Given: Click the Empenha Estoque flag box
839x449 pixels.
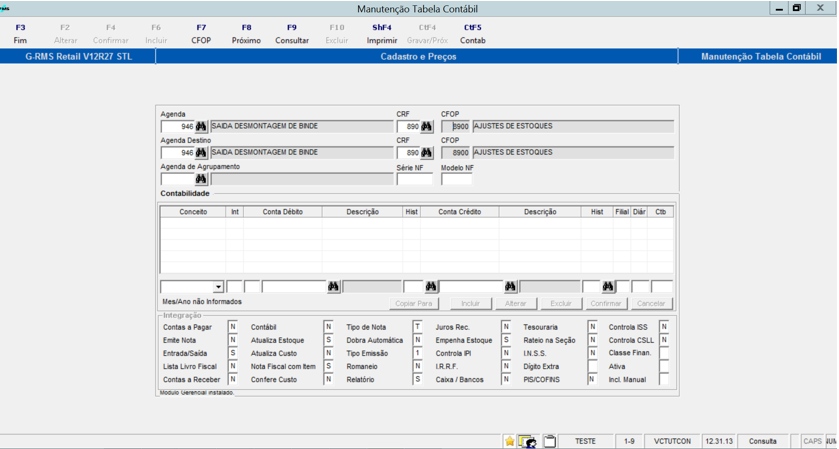Looking at the screenshot, I should click(506, 340).
